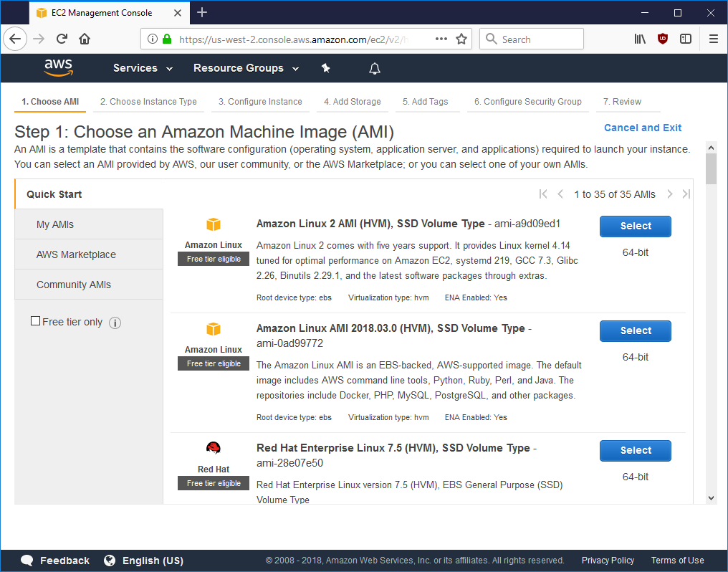Jump to first page of AMIs
728x572 pixels.
point(542,194)
